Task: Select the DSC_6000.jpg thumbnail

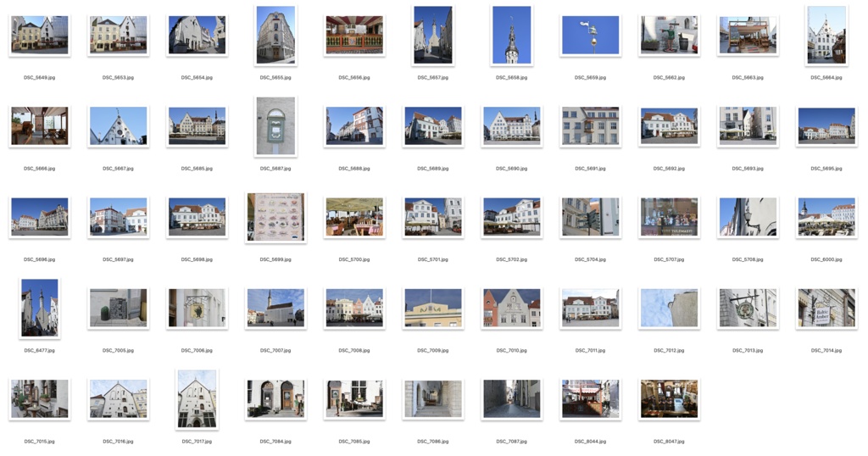Action: [826, 217]
